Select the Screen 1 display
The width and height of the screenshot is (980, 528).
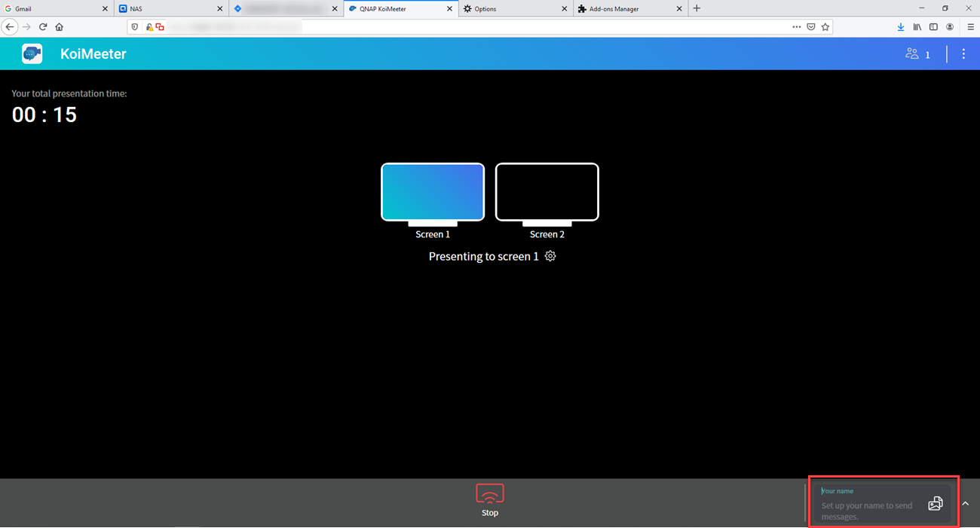433,193
